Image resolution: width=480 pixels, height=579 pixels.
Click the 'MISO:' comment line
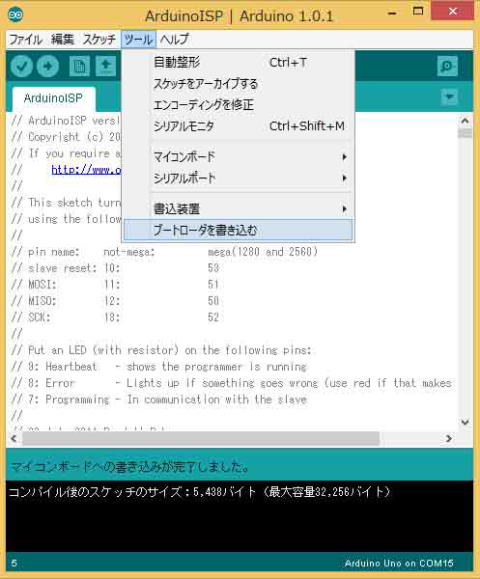pyautogui.click(x=115, y=301)
